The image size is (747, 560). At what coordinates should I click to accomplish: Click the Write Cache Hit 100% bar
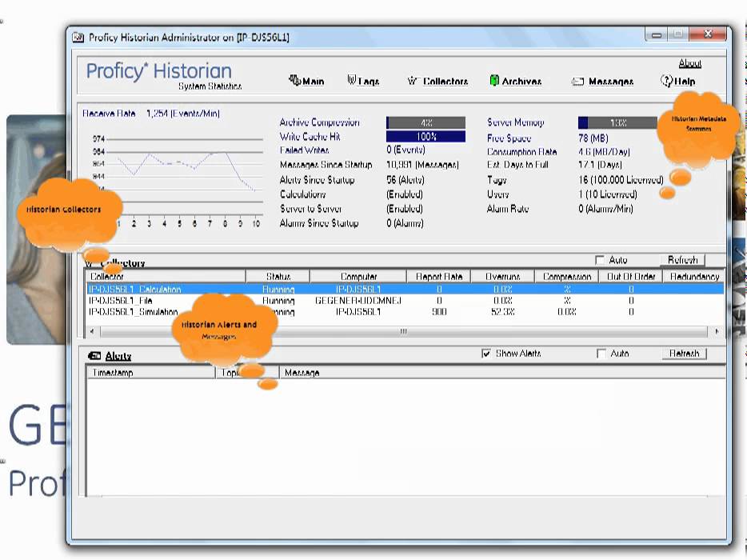coord(426,136)
